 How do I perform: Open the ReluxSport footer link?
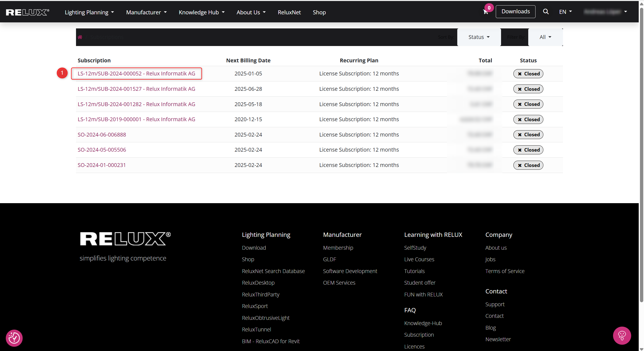click(x=255, y=306)
